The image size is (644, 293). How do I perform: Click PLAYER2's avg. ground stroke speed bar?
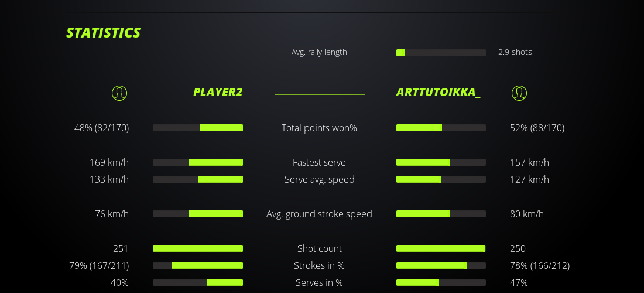click(198, 214)
